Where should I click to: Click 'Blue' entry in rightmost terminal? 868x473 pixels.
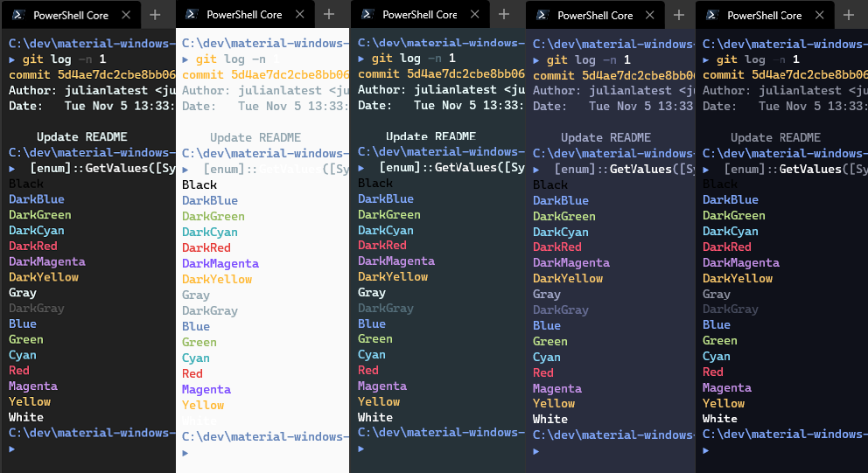click(x=717, y=324)
